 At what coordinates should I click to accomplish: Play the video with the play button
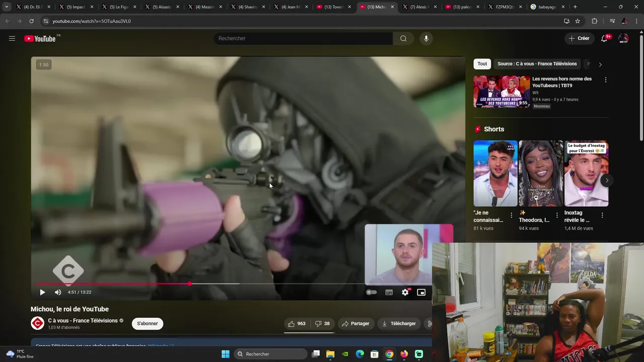click(42, 292)
